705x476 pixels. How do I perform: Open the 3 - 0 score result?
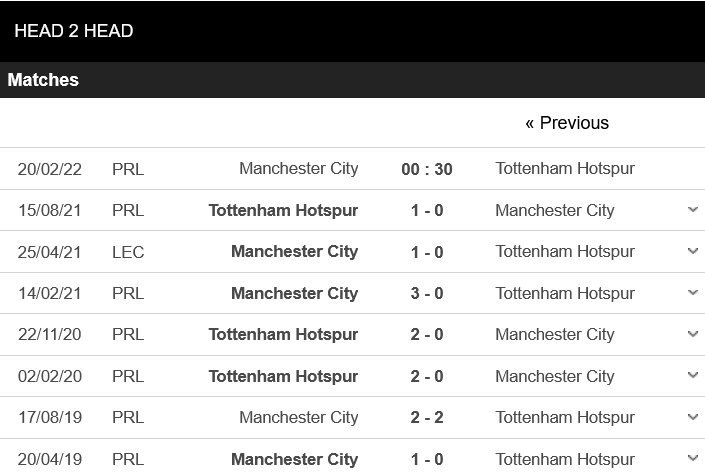click(x=427, y=294)
